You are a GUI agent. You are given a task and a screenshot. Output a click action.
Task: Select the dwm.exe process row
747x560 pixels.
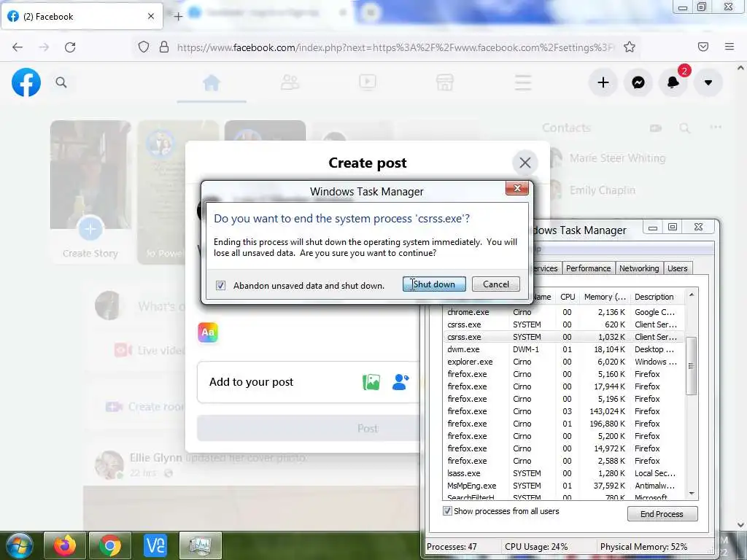pyautogui.click(x=564, y=349)
